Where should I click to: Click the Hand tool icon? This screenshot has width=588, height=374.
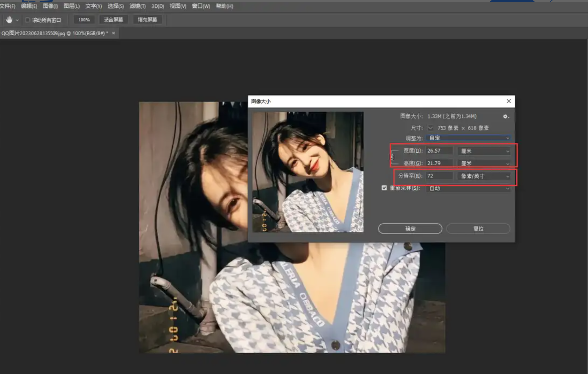pos(9,20)
